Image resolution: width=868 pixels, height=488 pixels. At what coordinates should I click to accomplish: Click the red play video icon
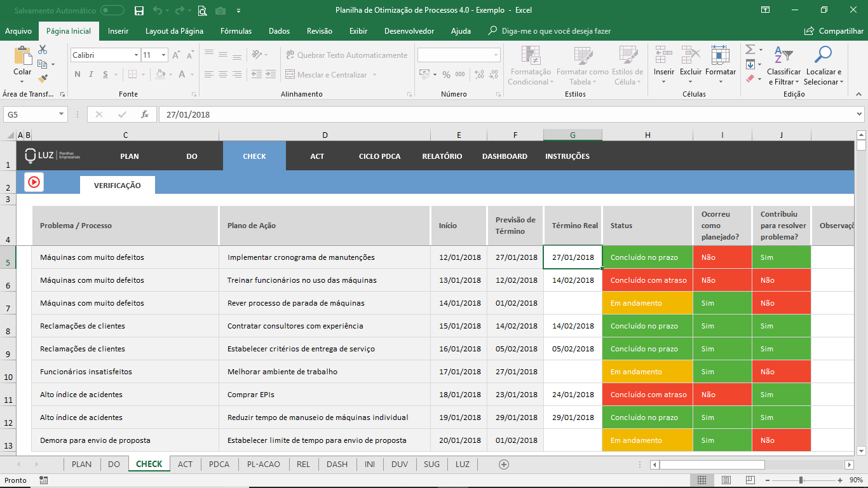34,182
